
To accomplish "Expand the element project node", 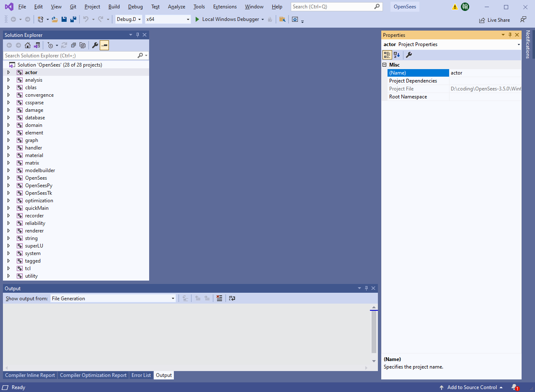I will [x=8, y=133].
